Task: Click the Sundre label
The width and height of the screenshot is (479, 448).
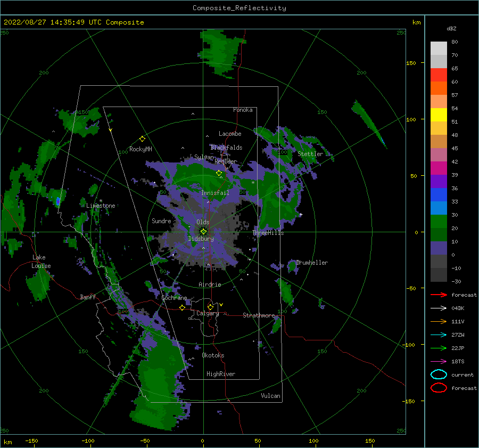Action: [x=161, y=221]
